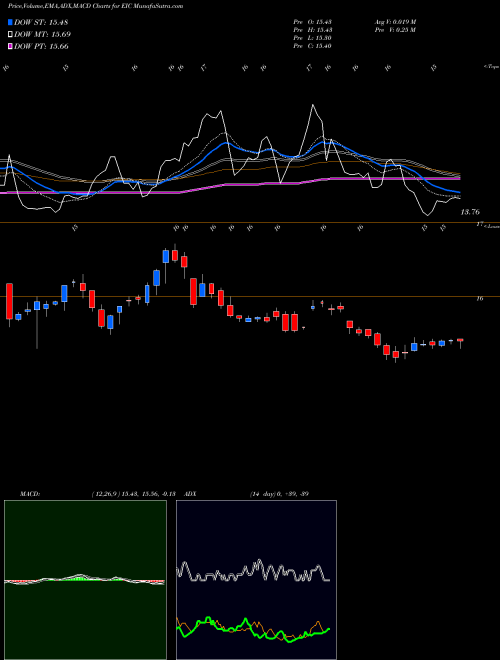Click the white DOW MT legend swatch
The width and height of the screenshot is (500, 660).
coord(10,35)
